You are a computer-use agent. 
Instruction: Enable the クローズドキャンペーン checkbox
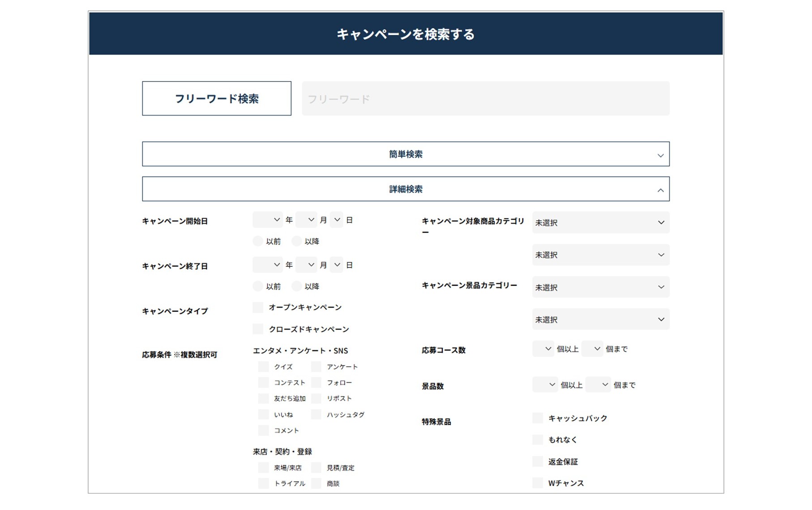[257, 329]
